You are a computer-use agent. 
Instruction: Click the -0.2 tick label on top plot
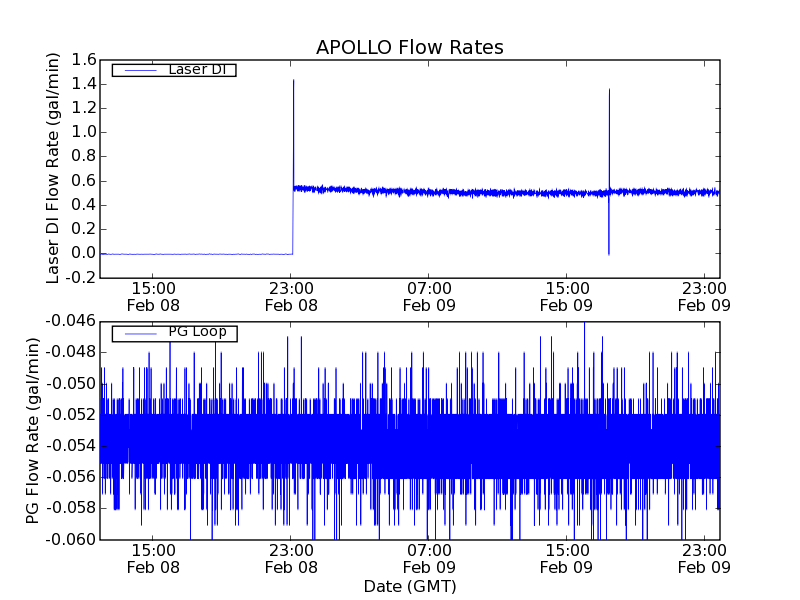pos(80,278)
